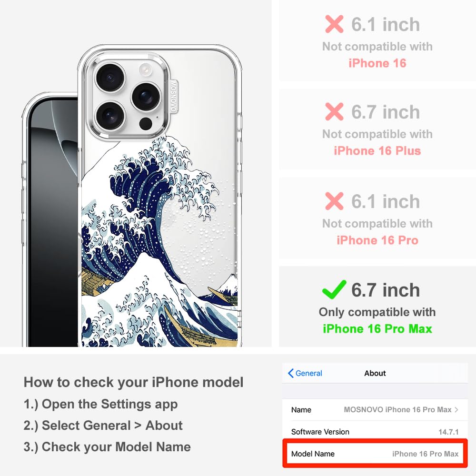The height and width of the screenshot is (476, 476).
Task: Click the top-left camera lens
Action: point(110,77)
